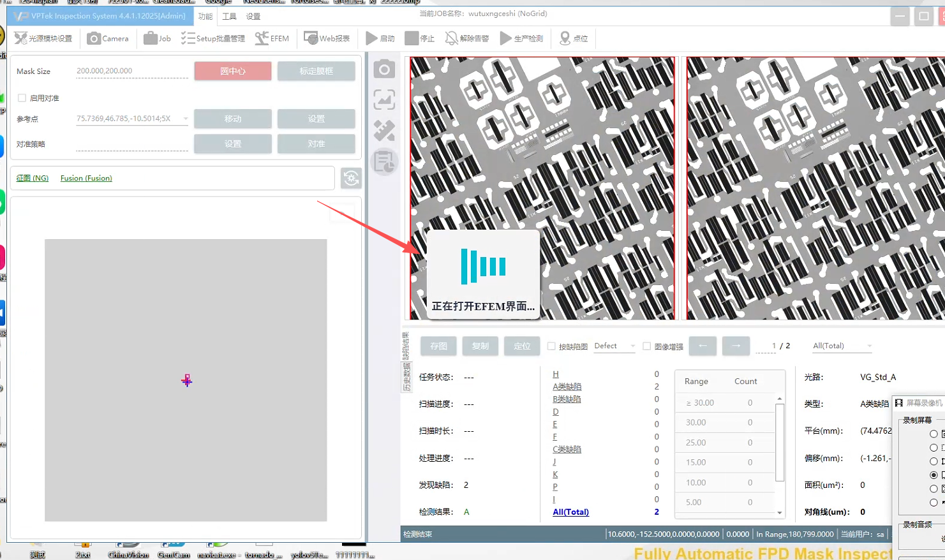Click the camera snapshot icon beside image
This screenshot has width=945, height=560.
pos(384,69)
